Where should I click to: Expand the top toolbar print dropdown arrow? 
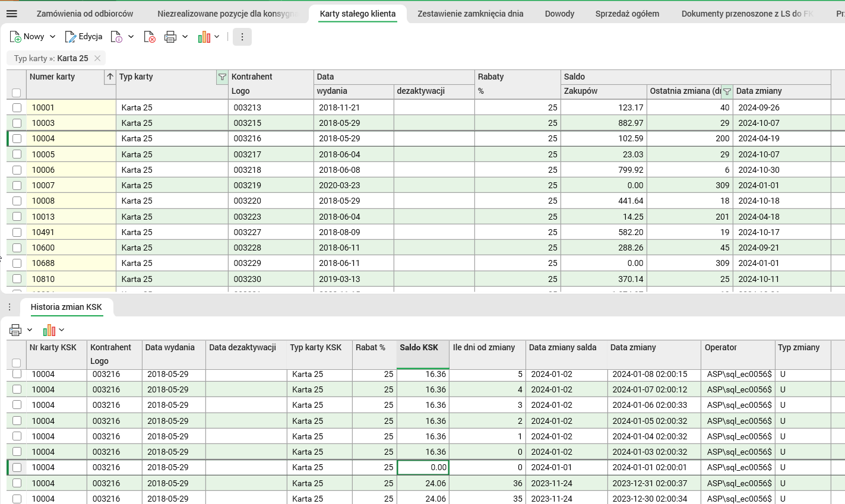(185, 37)
